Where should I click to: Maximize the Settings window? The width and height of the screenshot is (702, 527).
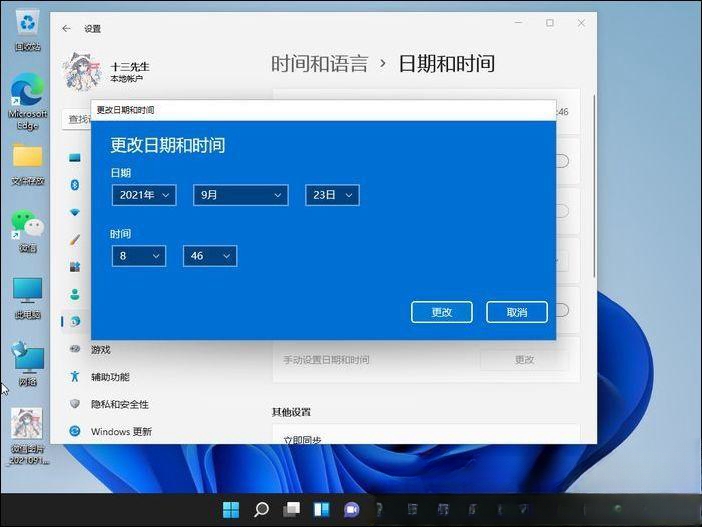550,23
